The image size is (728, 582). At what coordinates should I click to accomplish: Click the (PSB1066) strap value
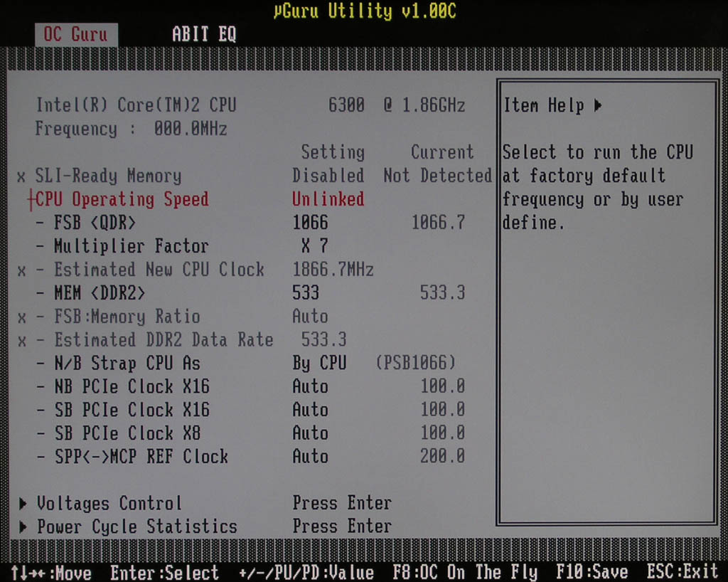tap(415, 363)
